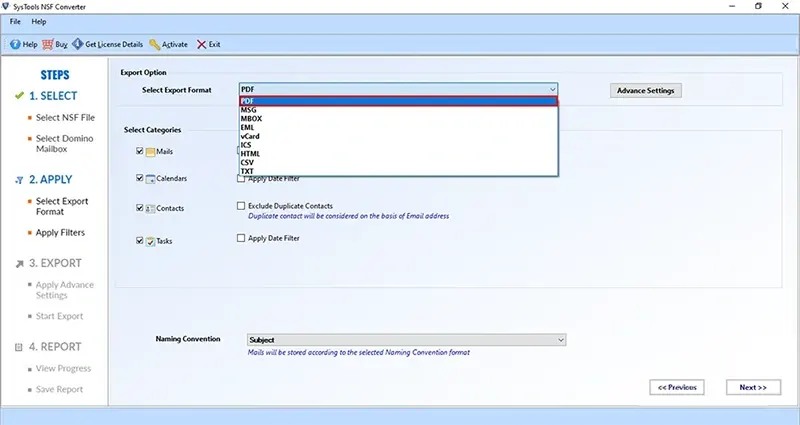Uncheck the Tasks category checkbox

coord(140,240)
